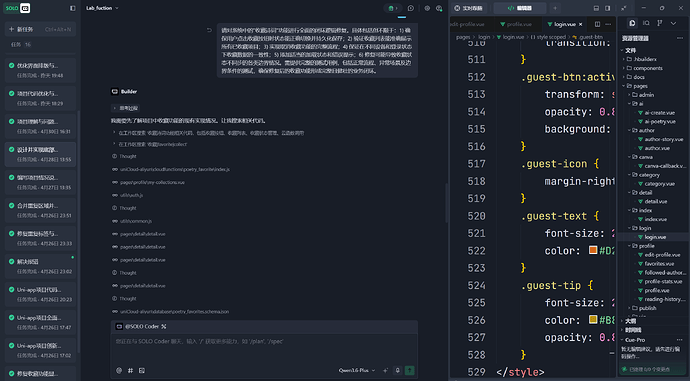Open the explorer files icon in side panel
The image size is (690, 381).
click(x=632, y=23)
